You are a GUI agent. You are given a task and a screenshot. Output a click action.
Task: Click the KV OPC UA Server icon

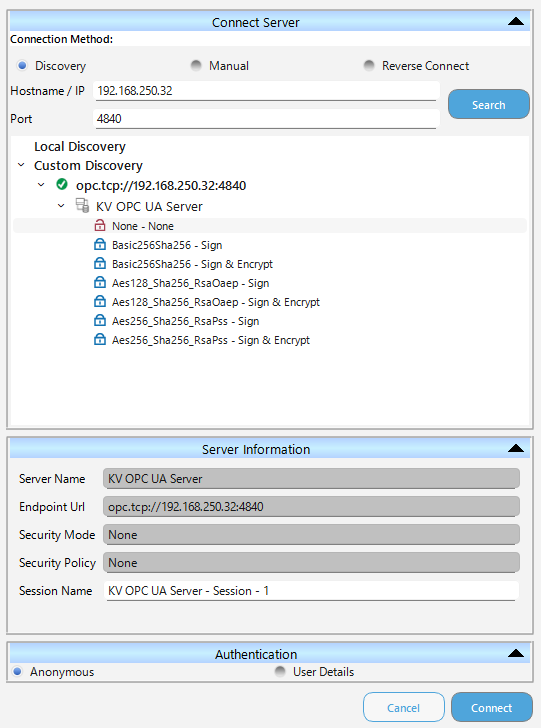82,205
